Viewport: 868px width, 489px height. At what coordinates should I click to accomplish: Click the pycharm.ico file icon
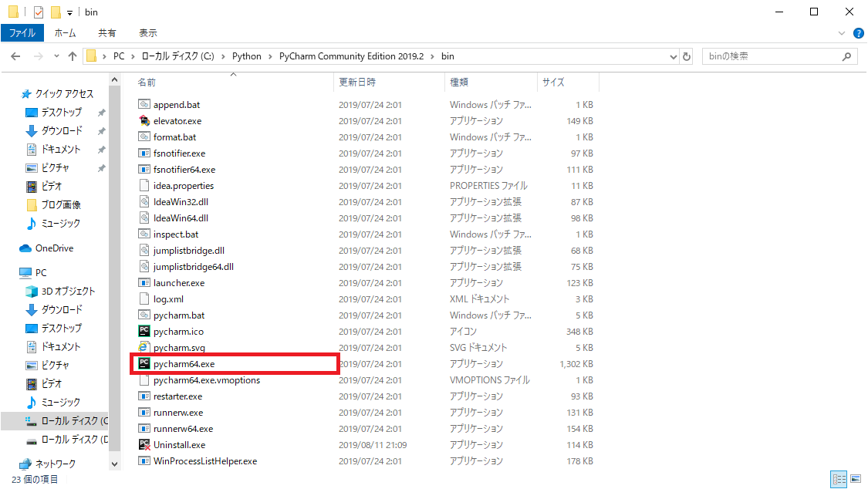144,331
